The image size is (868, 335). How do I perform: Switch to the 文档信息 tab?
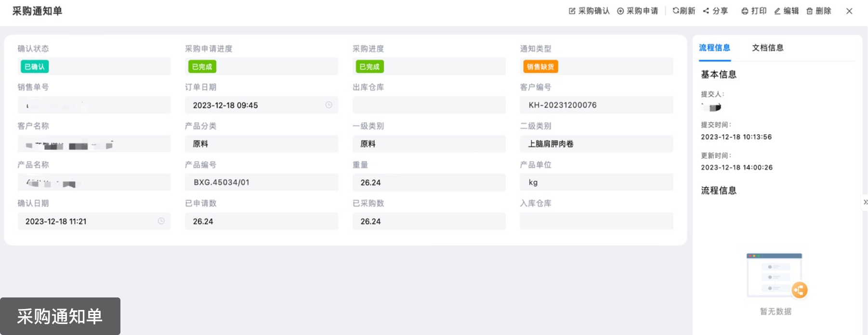point(767,48)
